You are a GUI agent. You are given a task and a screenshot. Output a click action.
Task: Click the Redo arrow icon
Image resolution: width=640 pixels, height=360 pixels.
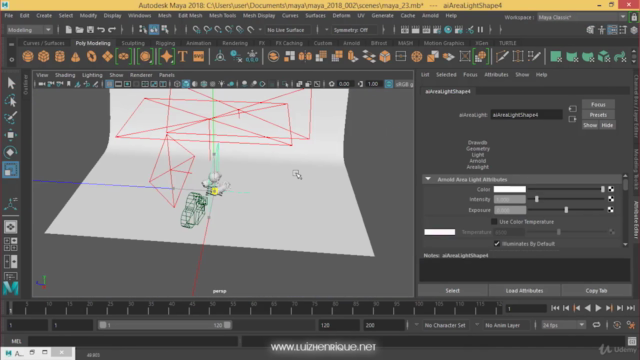point(112,30)
